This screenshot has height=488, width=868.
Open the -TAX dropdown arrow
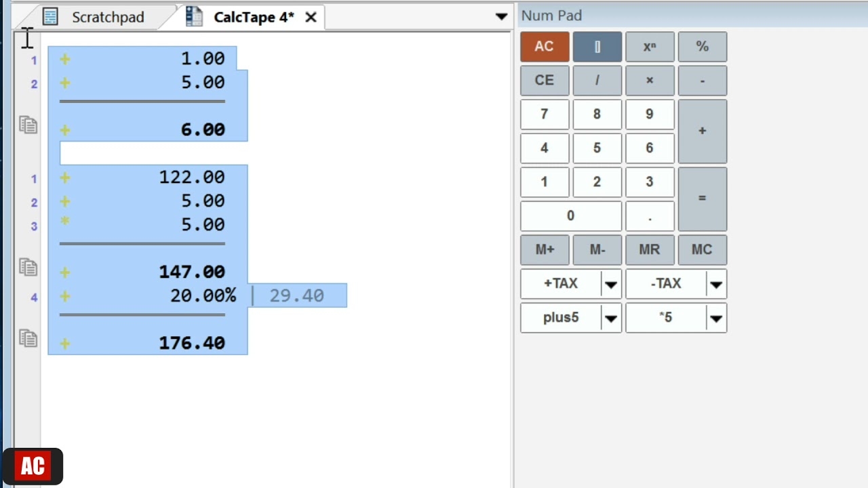click(x=716, y=285)
